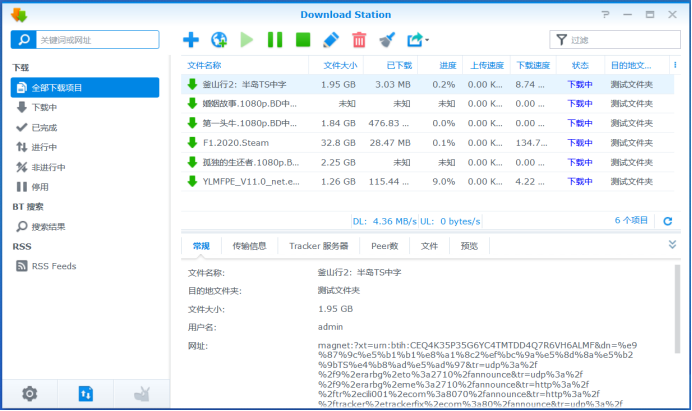The width and height of the screenshot is (692, 411).
Task: Click the admin username value
Action: (330, 327)
